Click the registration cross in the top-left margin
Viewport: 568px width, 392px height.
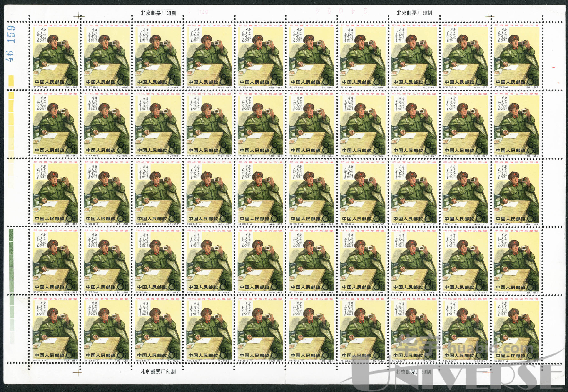pyautogui.click(x=79, y=16)
